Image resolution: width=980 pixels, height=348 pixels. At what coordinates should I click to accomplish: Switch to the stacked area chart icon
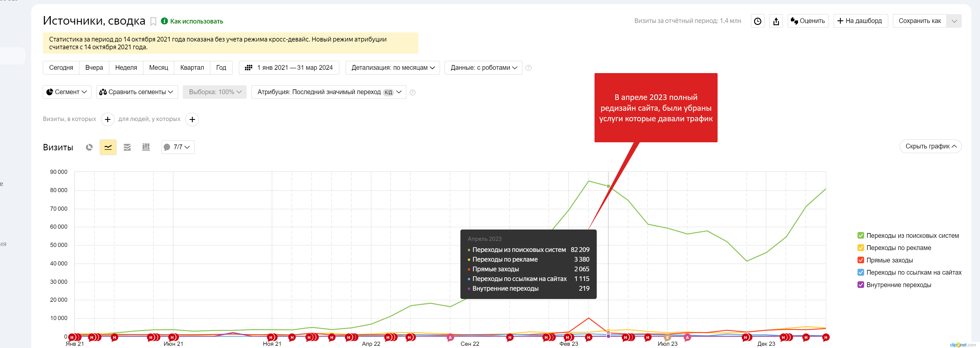coord(127,147)
